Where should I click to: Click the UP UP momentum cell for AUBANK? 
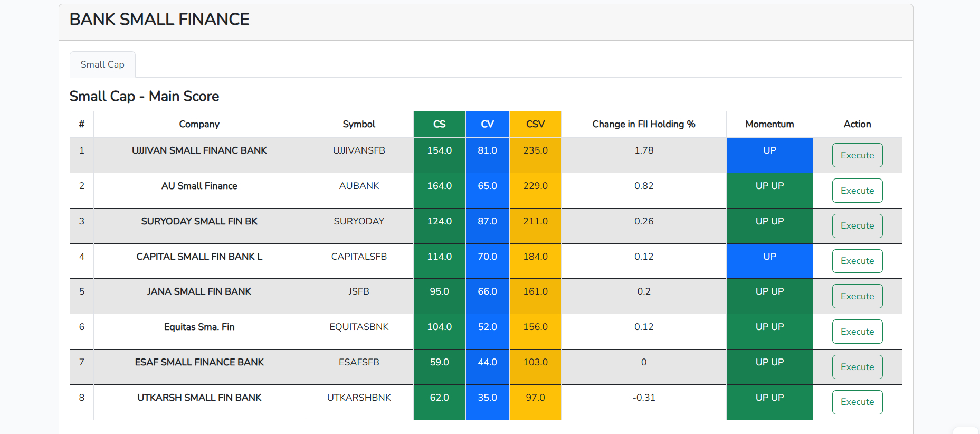[x=769, y=191]
